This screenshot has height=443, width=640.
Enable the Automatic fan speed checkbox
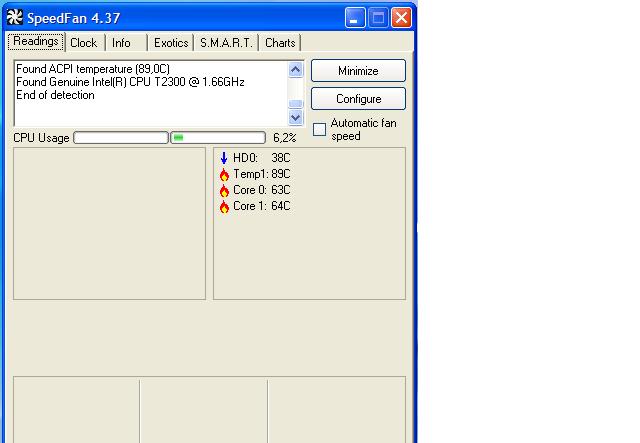(319, 129)
